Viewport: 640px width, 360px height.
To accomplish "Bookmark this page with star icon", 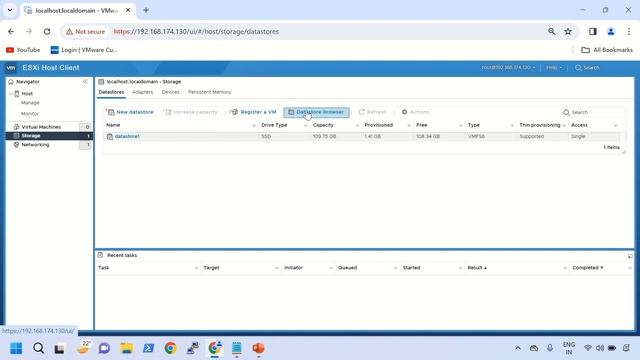I will [568, 31].
